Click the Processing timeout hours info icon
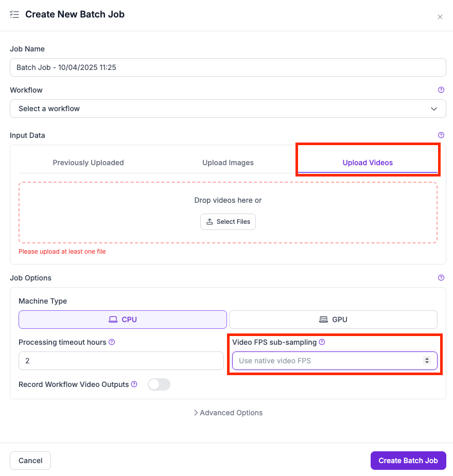Image resolution: width=453 pixels, height=476 pixels. click(112, 342)
